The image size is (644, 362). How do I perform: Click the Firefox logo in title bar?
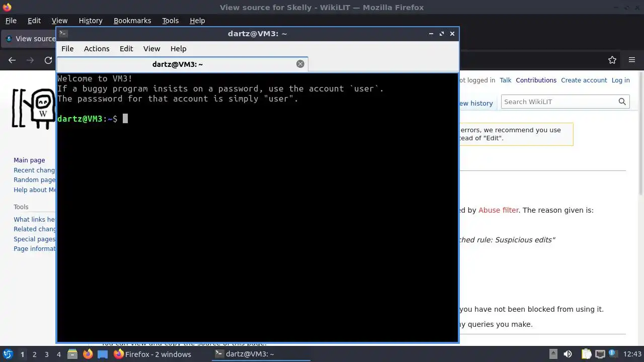click(7, 7)
